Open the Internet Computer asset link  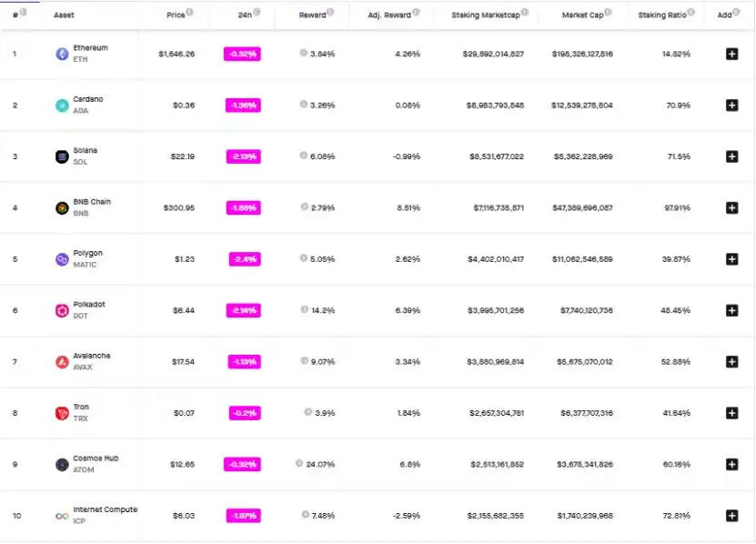click(x=106, y=509)
